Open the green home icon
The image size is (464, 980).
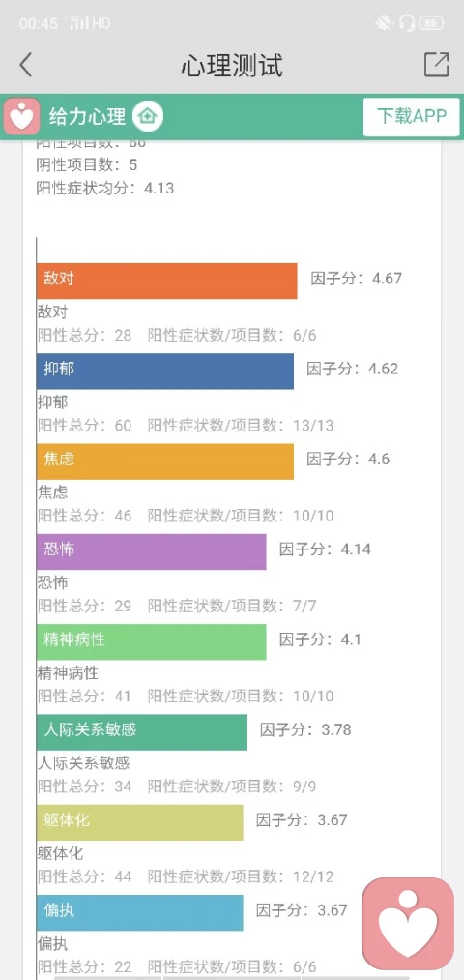pos(148,116)
